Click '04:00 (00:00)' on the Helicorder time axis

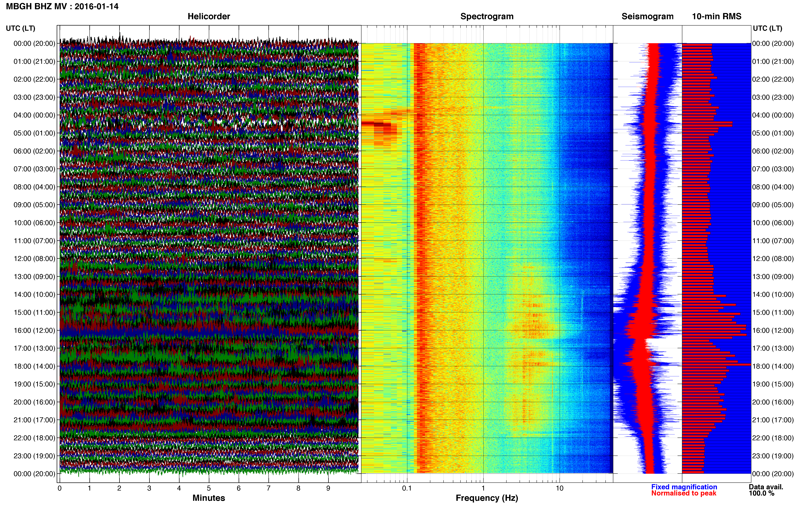click(34, 115)
